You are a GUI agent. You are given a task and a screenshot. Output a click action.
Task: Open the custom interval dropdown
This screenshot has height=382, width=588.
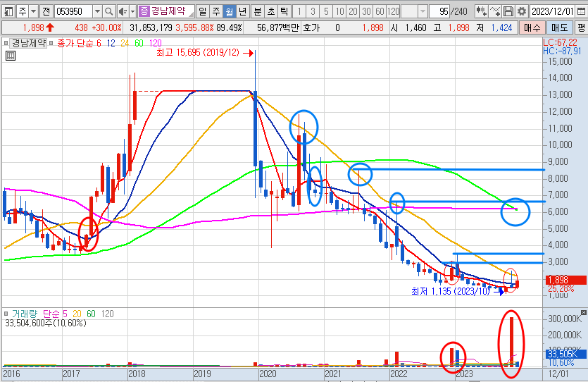point(423,12)
